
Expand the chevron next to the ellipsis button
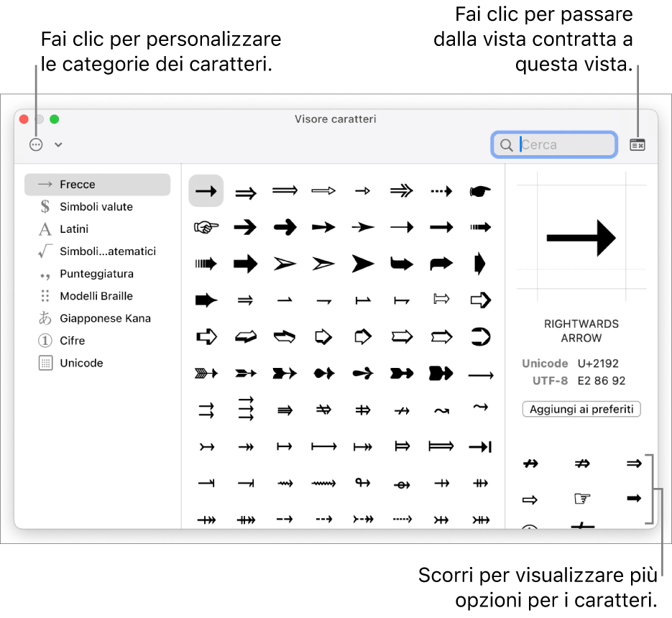point(59,145)
